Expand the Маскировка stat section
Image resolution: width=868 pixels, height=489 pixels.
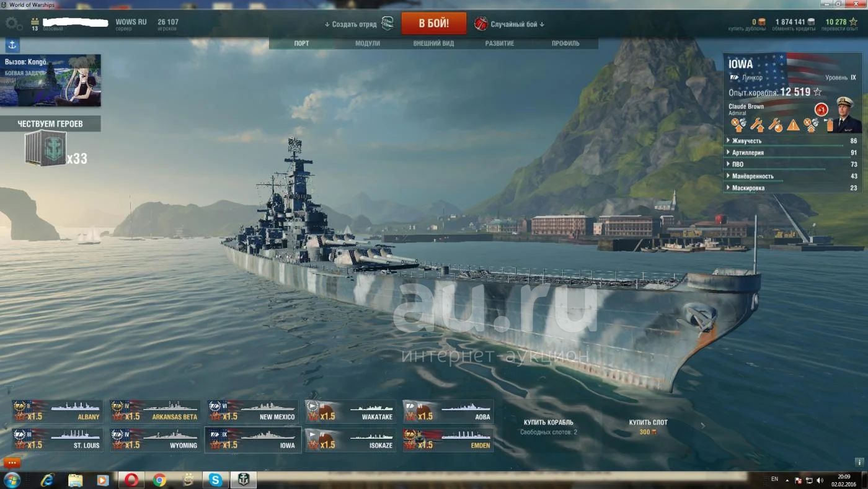point(792,188)
